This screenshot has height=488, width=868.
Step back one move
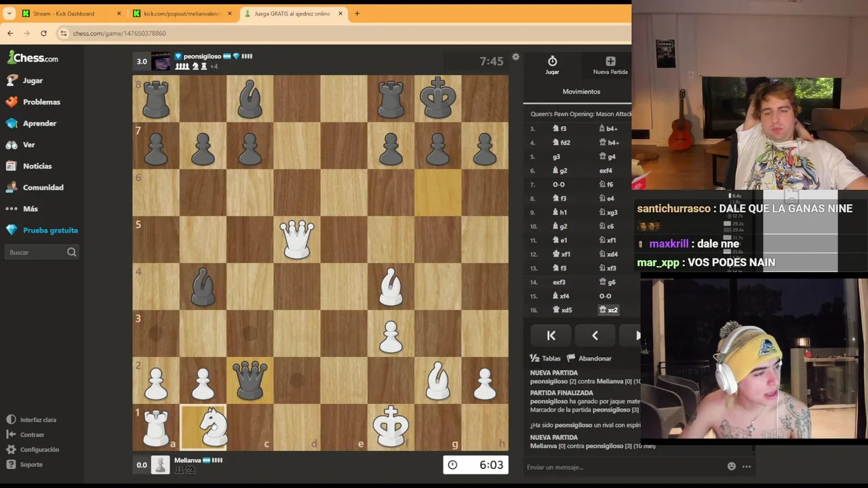[595, 335]
